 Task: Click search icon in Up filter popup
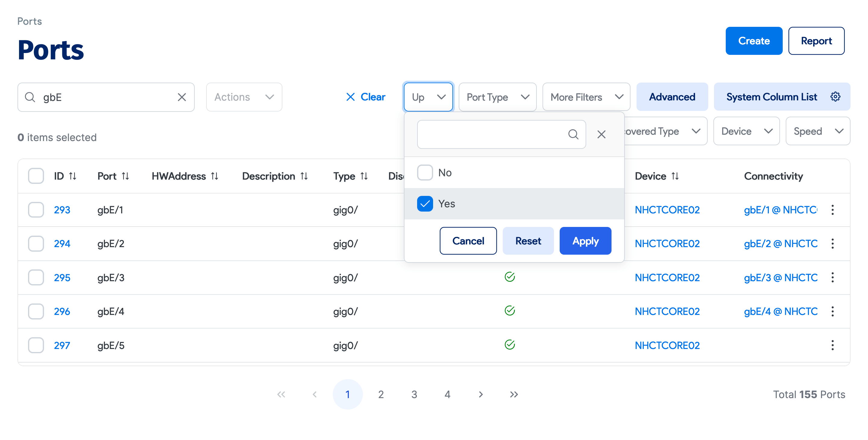click(573, 134)
